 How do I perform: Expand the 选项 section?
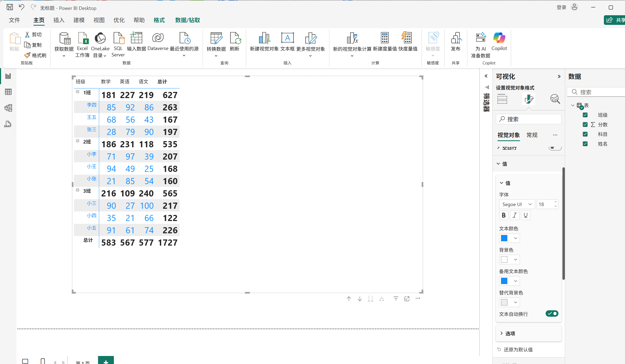point(510,334)
